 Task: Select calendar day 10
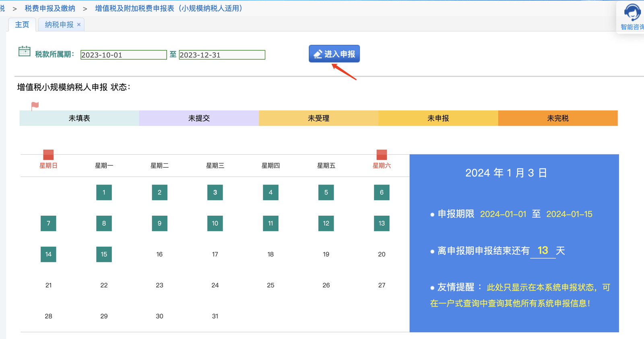coord(215,223)
